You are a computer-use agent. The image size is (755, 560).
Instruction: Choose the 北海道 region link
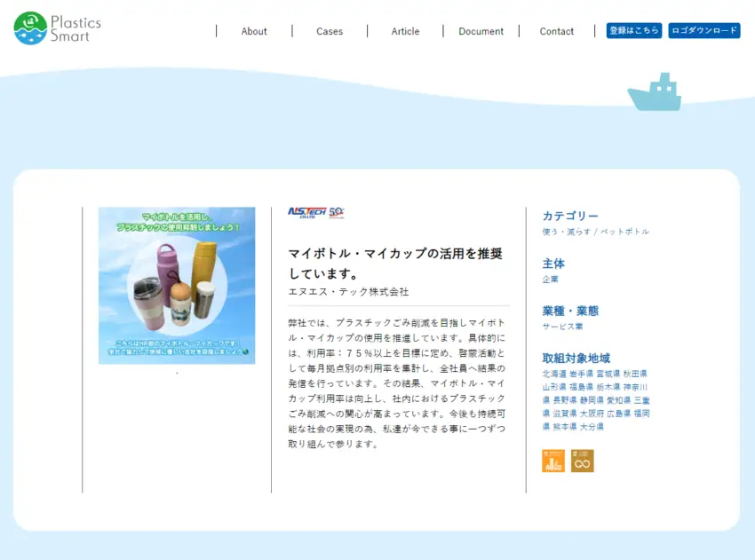(554, 375)
